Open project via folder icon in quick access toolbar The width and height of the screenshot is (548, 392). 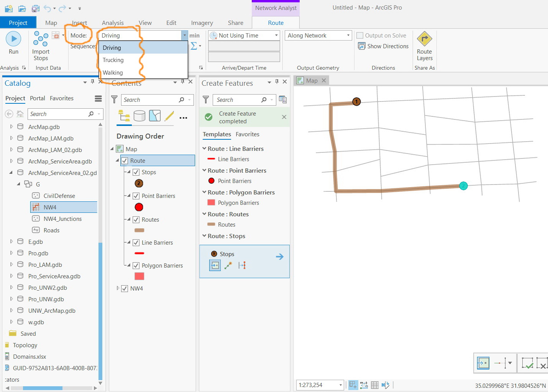click(x=22, y=8)
